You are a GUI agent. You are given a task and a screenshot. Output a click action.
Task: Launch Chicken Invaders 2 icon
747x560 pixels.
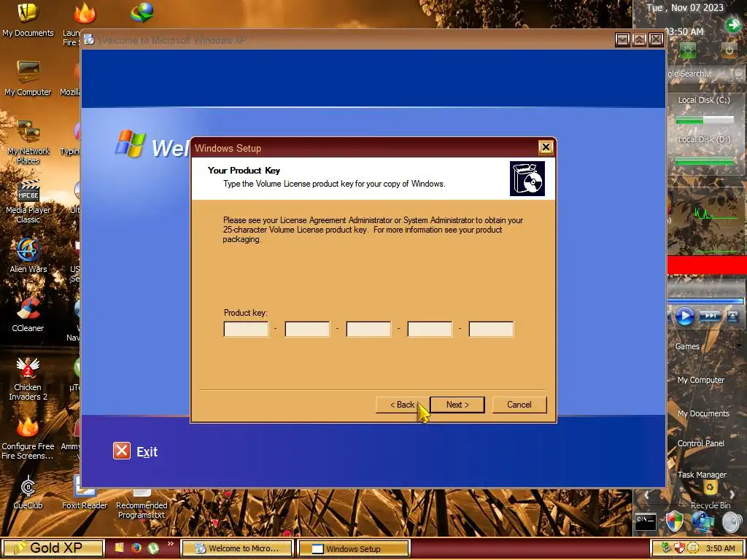(28, 378)
